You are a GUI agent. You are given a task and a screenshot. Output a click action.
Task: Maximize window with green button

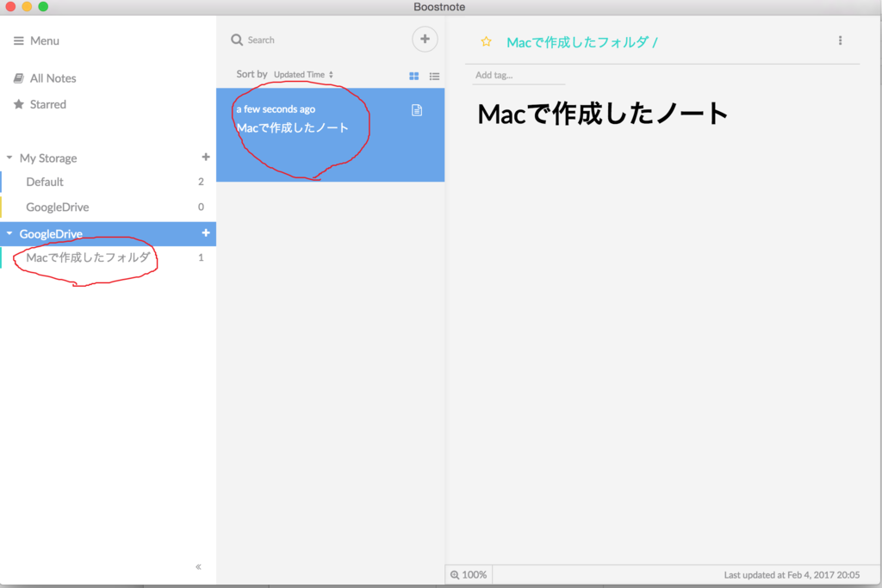(43, 7)
